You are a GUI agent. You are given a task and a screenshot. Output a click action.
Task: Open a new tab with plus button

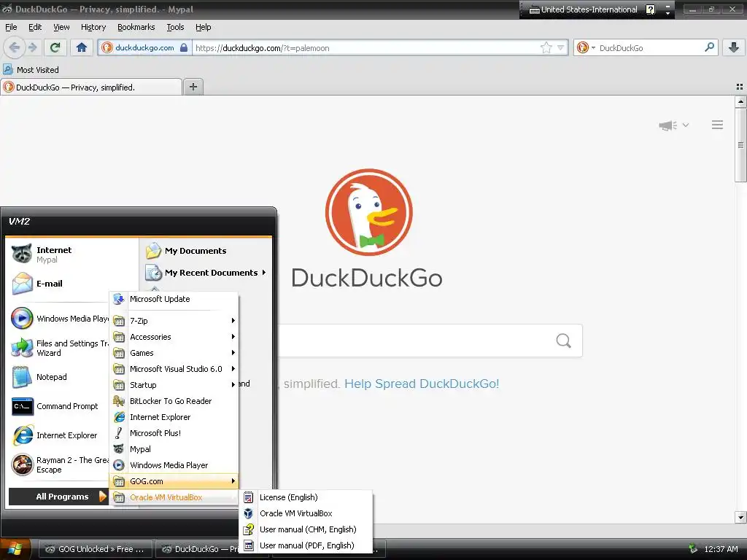193,87
